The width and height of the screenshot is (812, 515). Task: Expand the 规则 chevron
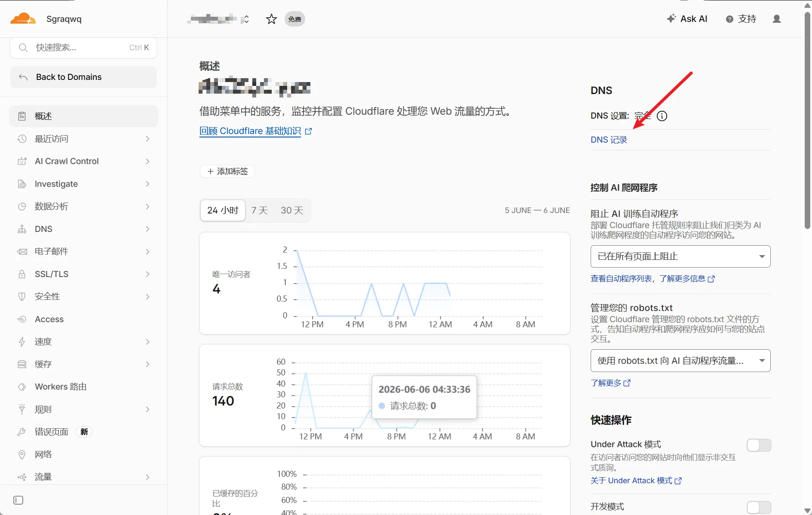(147, 409)
